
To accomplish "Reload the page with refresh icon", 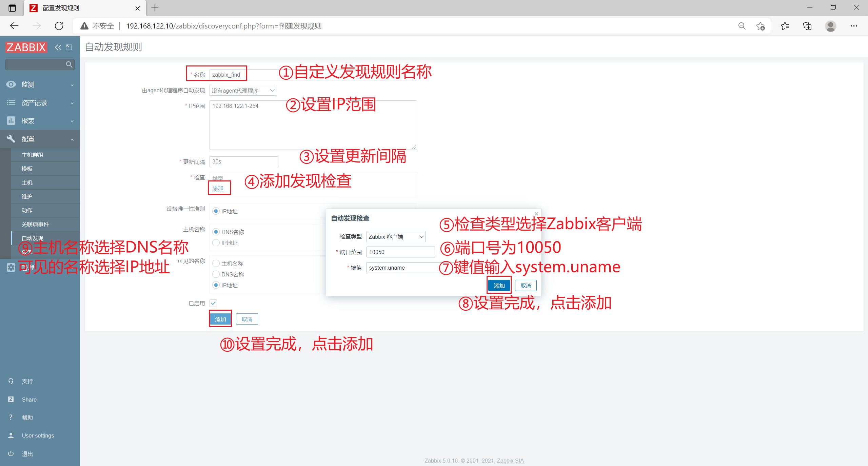I will (x=59, y=26).
